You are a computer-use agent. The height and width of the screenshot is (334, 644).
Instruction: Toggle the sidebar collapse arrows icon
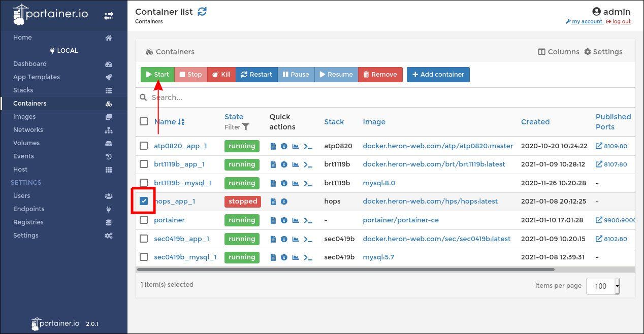click(109, 16)
